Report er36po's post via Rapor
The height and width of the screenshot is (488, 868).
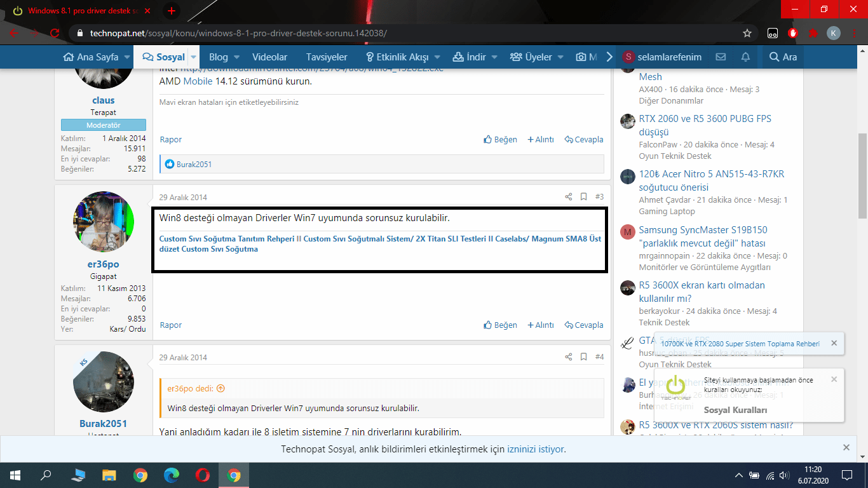click(171, 325)
